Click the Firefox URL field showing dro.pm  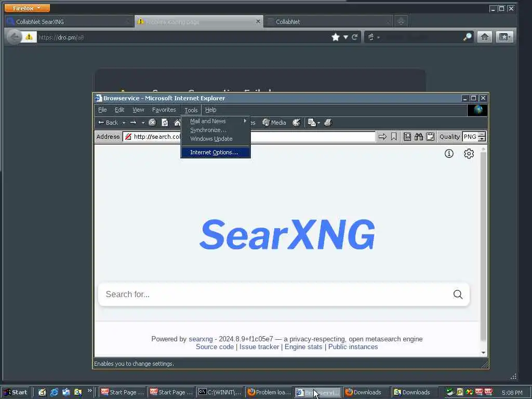coord(183,37)
